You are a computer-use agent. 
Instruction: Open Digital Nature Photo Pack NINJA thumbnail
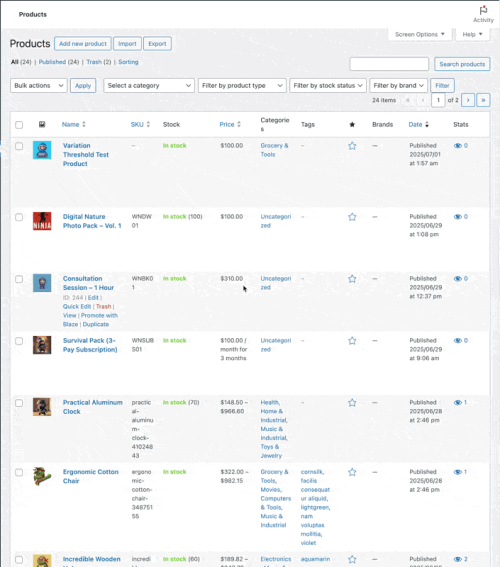(42, 221)
